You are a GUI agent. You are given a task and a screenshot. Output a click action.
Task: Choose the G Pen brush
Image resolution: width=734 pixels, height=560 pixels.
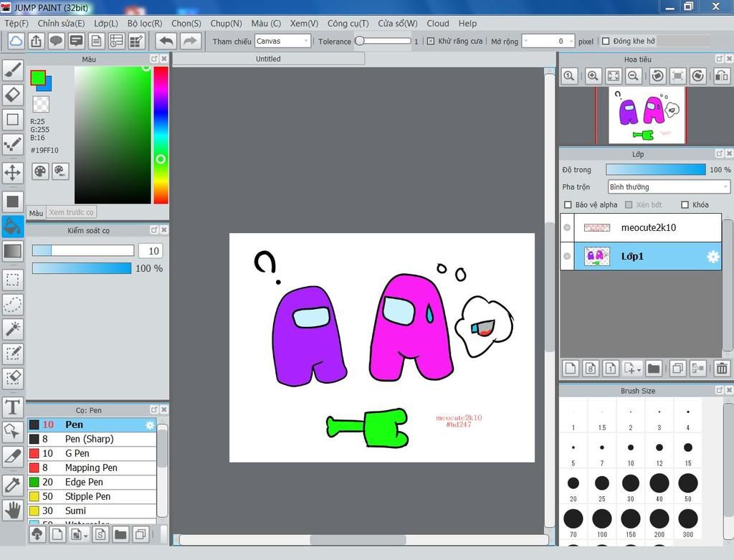pyautogui.click(x=92, y=453)
